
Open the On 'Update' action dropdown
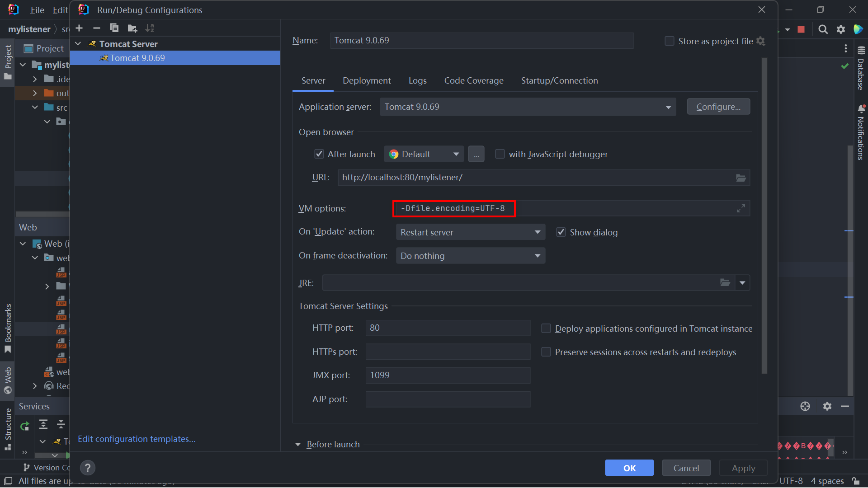pyautogui.click(x=470, y=232)
